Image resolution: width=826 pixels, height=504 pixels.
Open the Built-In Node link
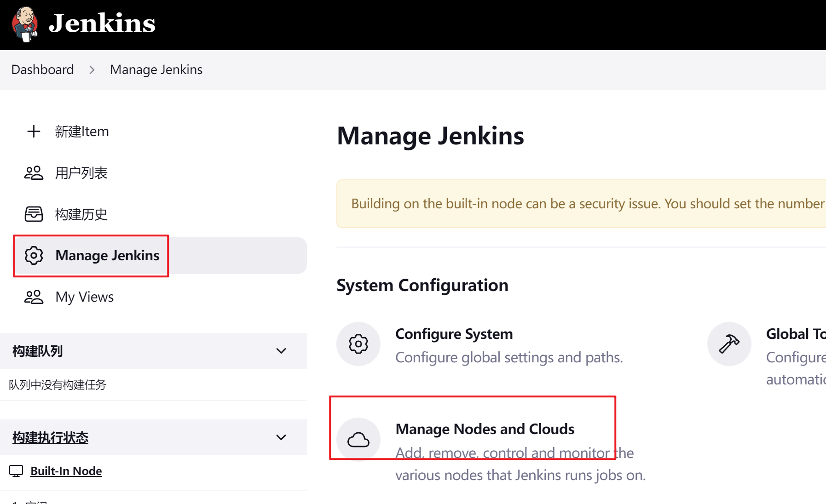point(66,471)
